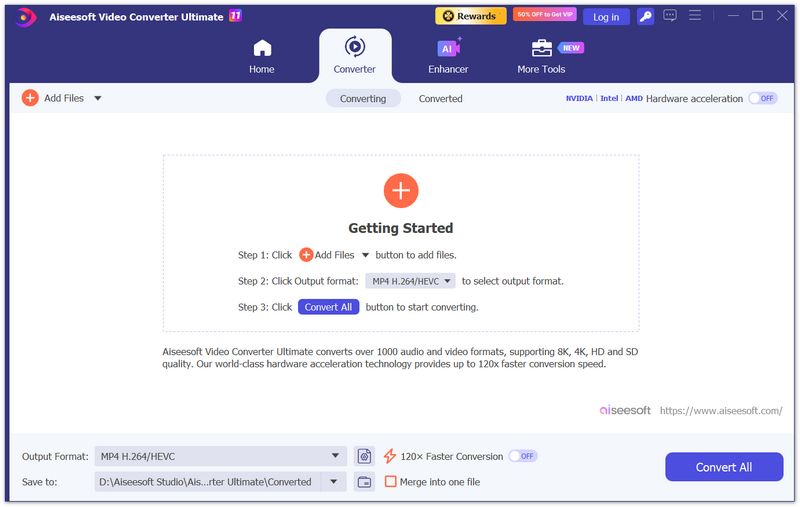Click the version 11 badge in title
800x507 pixels.
pos(235,16)
